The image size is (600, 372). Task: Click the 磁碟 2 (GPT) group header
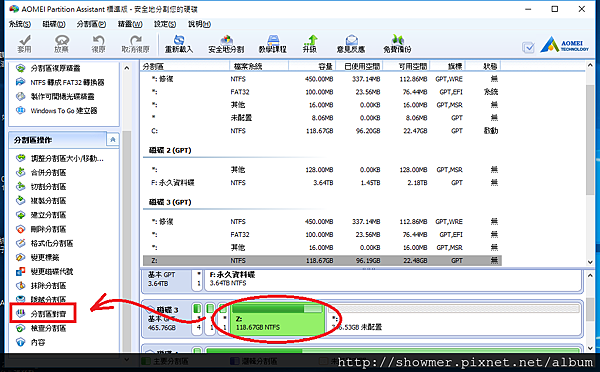170,150
